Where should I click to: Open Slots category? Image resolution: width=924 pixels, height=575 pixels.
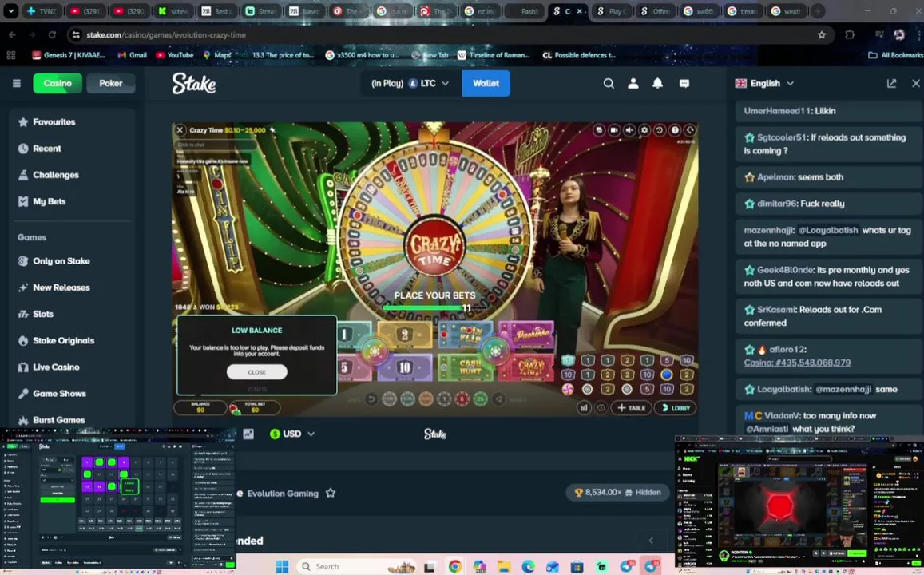point(36,314)
